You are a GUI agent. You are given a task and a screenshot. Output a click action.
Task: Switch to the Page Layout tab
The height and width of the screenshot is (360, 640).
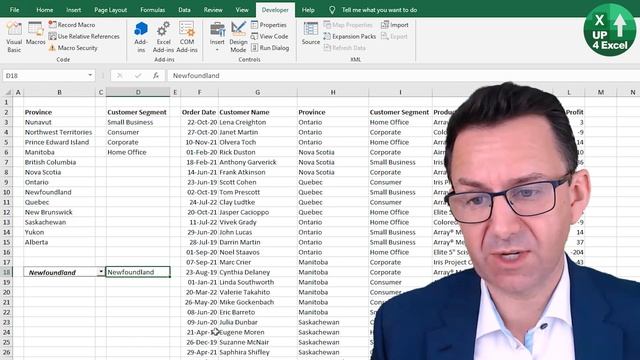click(x=111, y=10)
